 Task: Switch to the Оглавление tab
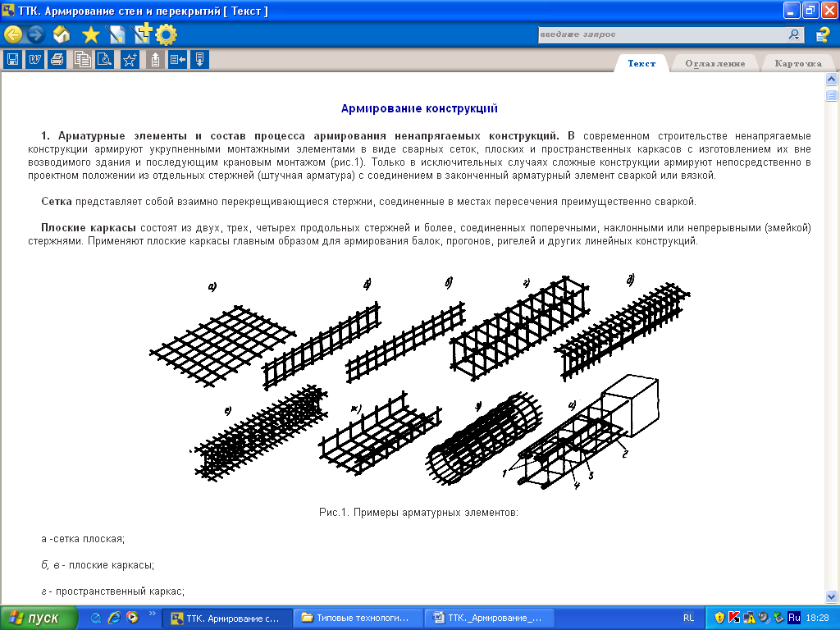(714, 64)
